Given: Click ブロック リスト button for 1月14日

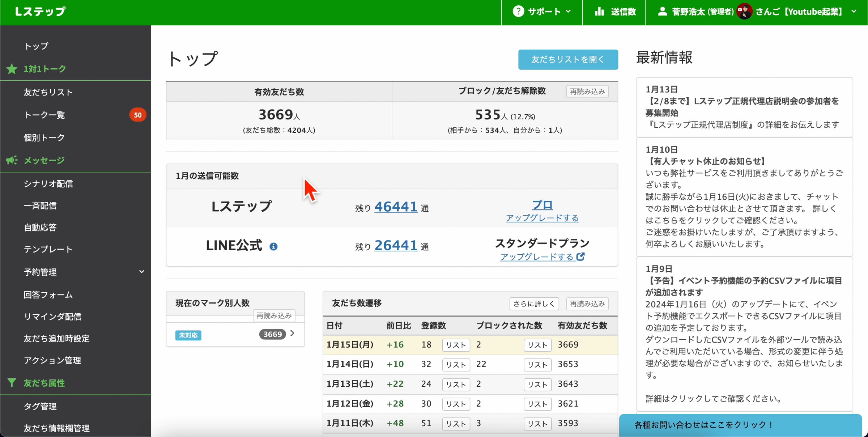Looking at the screenshot, I should tap(537, 365).
